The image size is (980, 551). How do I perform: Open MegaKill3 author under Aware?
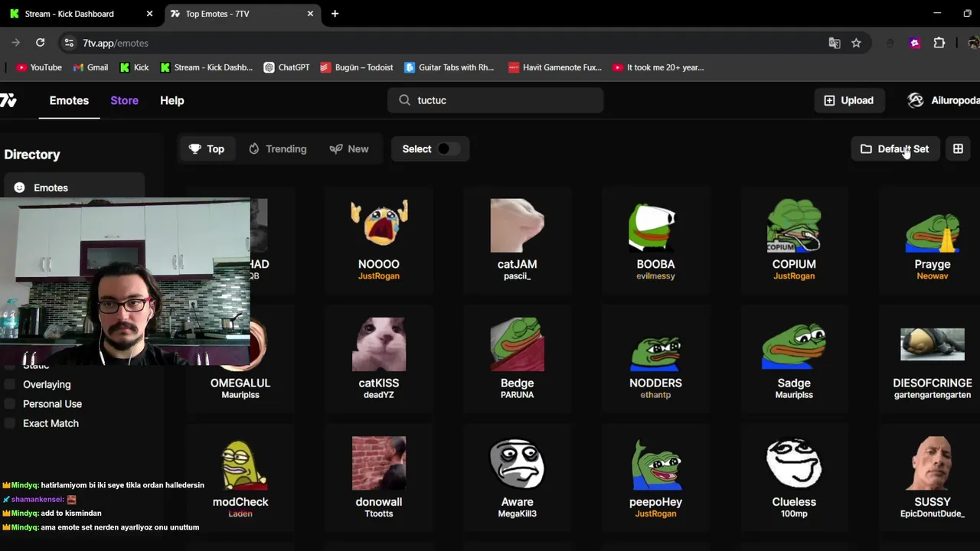518,514
